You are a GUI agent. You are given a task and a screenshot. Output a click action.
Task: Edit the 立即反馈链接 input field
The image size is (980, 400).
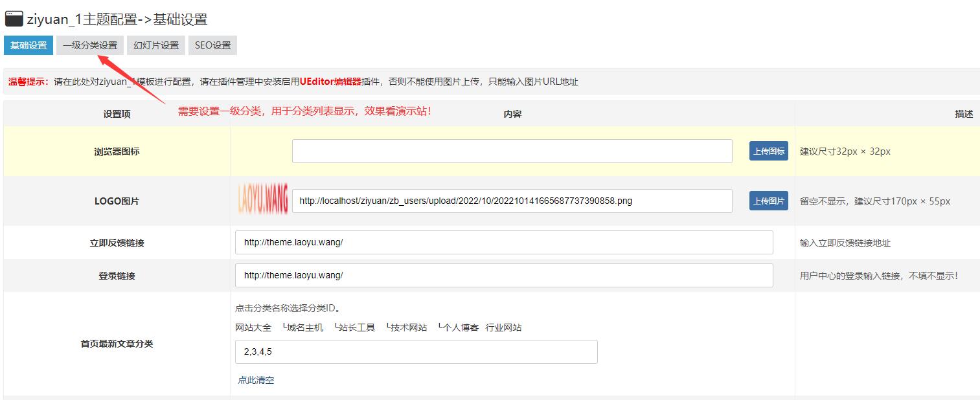click(x=504, y=243)
